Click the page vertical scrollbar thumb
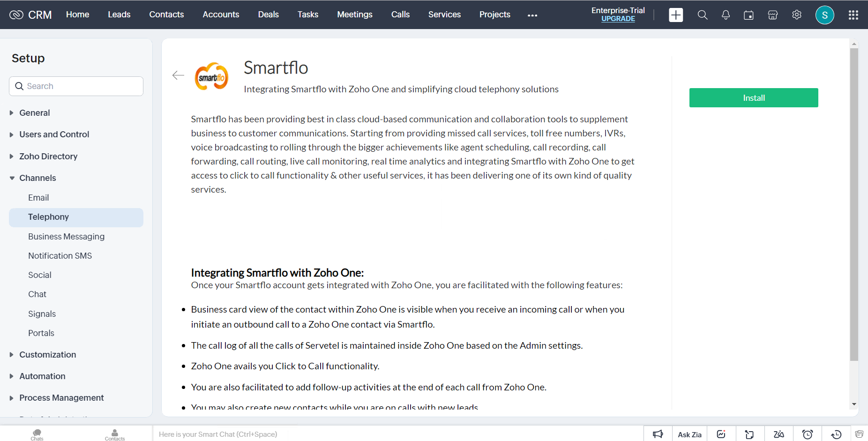The image size is (868, 441). click(854, 204)
